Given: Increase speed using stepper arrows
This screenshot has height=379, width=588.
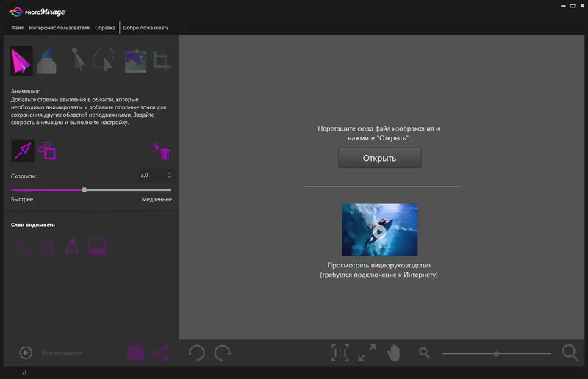Looking at the screenshot, I should tap(169, 173).
